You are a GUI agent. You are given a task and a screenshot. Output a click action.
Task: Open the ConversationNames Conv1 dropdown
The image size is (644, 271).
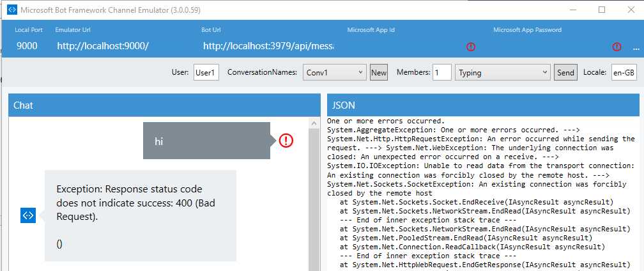coord(334,73)
